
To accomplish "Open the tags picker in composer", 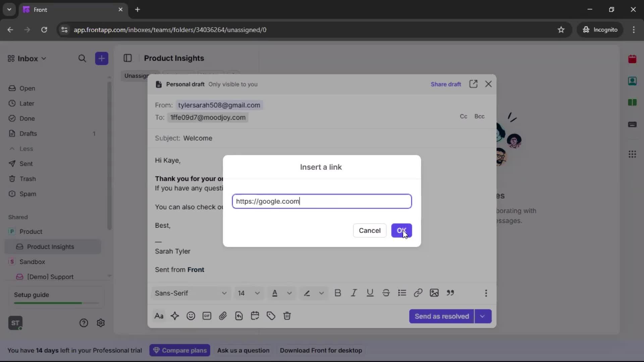I will click(271, 316).
